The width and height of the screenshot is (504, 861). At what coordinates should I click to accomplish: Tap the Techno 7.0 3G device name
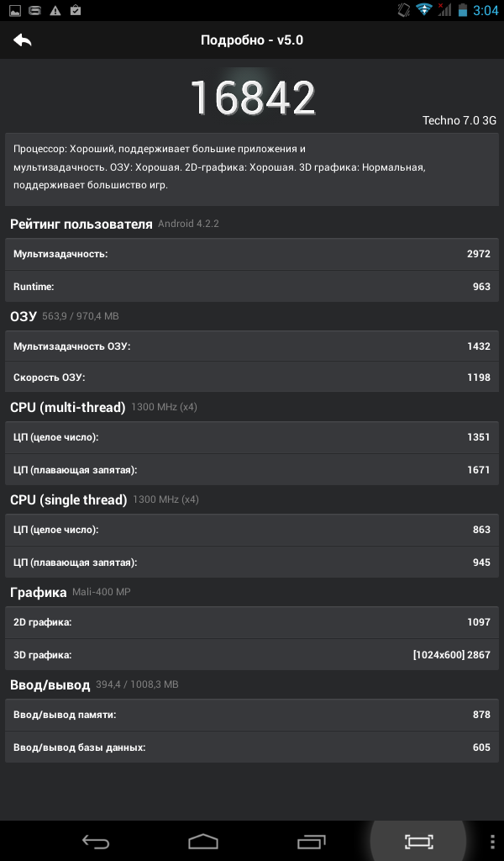(x=459, y=120)
